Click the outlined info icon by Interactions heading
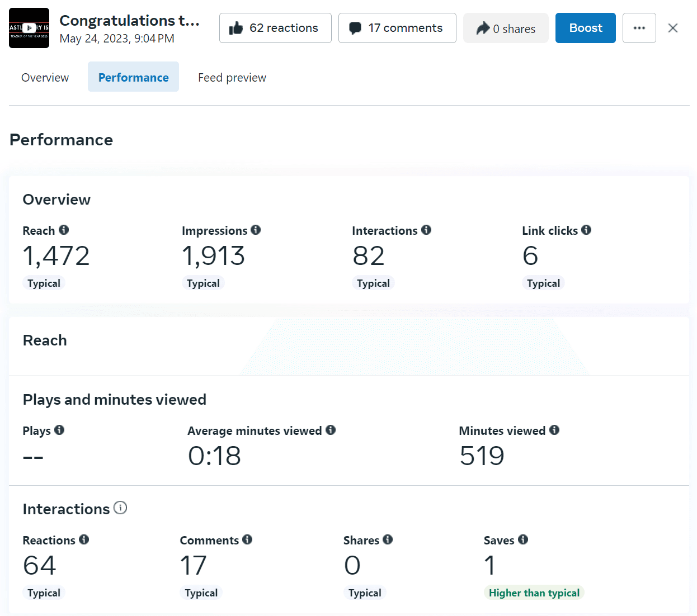Viewport: 697px width, 616px height. pos(120,508)
